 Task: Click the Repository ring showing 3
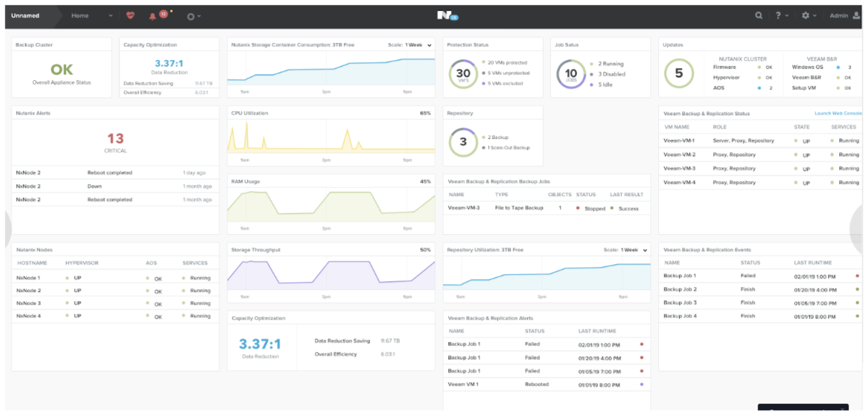(463, 142)
